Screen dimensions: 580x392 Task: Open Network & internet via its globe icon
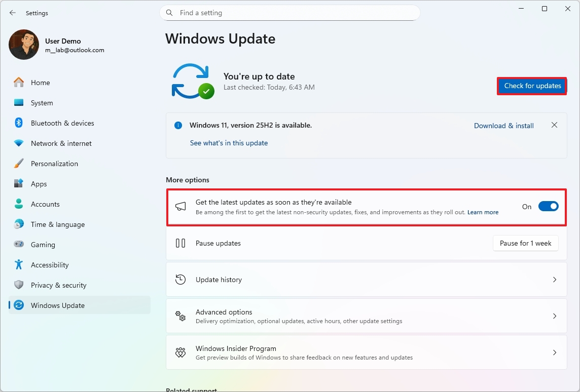19,143
